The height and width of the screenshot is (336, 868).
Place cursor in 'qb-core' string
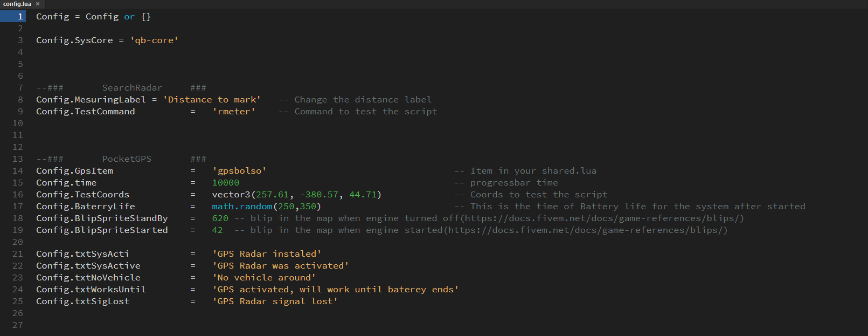pyautogui.click(x=154, y=40)
